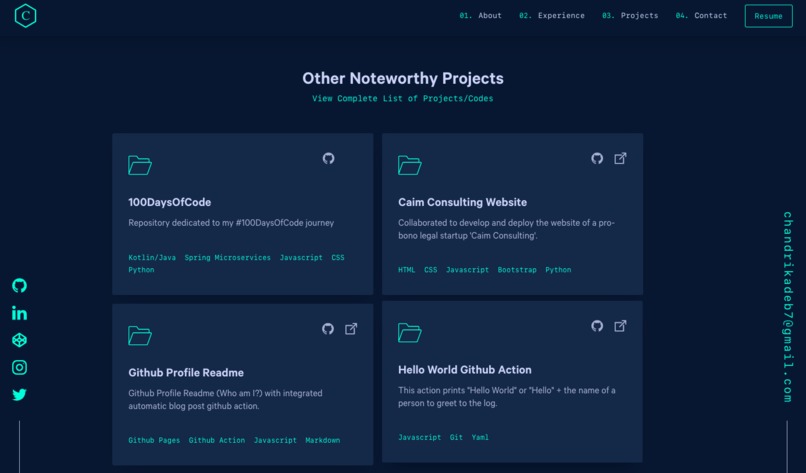Viewport: 806px width, 473px height.
Task: Click the Github Profile Readme title
Action: click(186, 372)
